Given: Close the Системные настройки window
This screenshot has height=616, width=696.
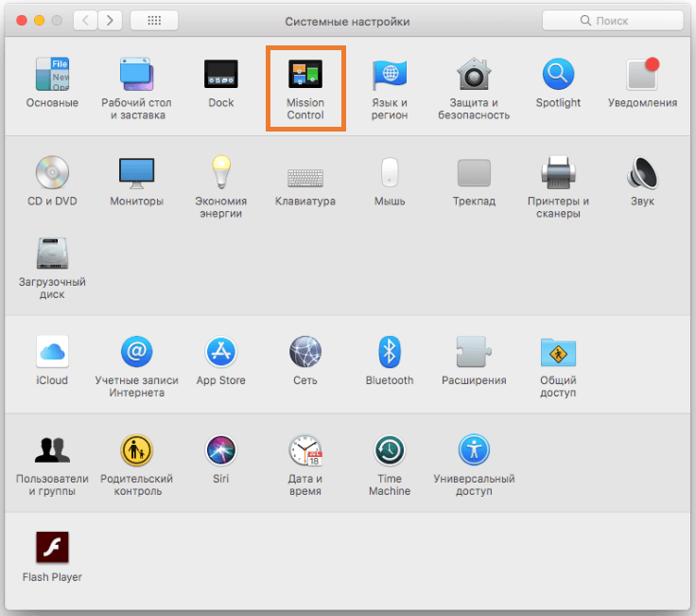Looking at the screenshot, I should 22,21.
